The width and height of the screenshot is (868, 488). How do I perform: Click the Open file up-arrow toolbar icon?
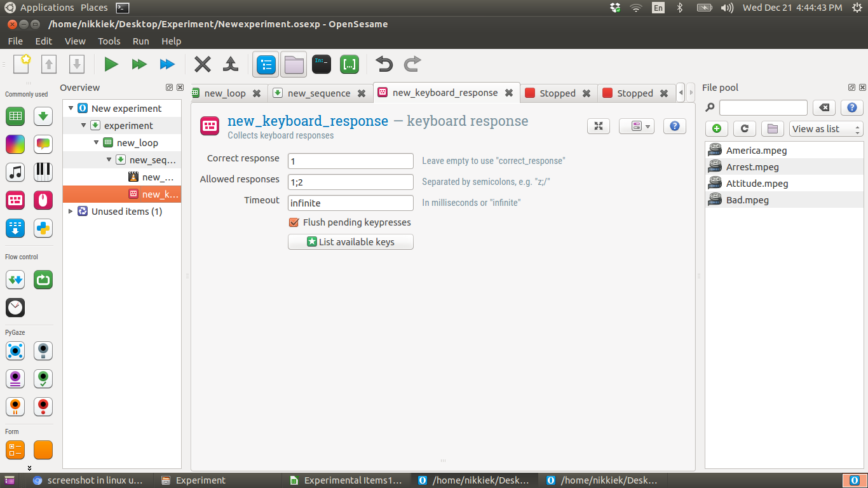[49, 64]
